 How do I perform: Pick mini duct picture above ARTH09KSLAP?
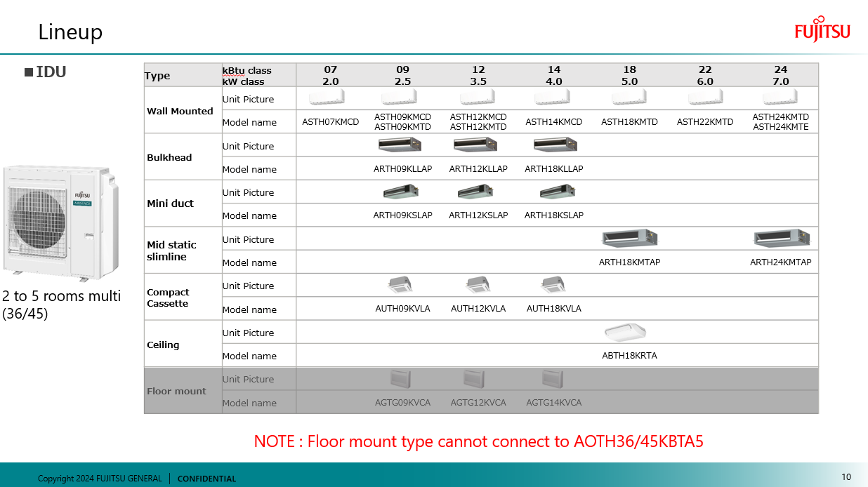tap(401, 191)
